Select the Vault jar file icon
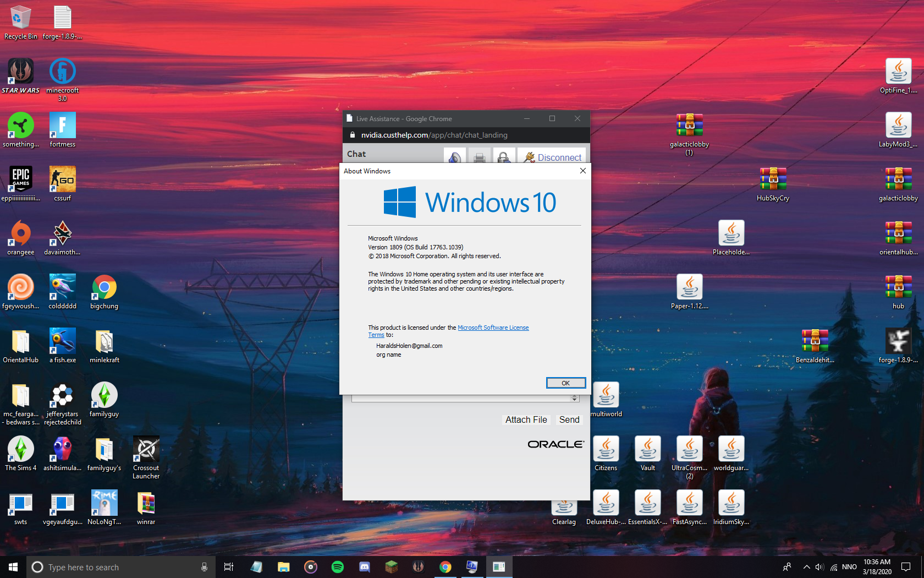 647,454
